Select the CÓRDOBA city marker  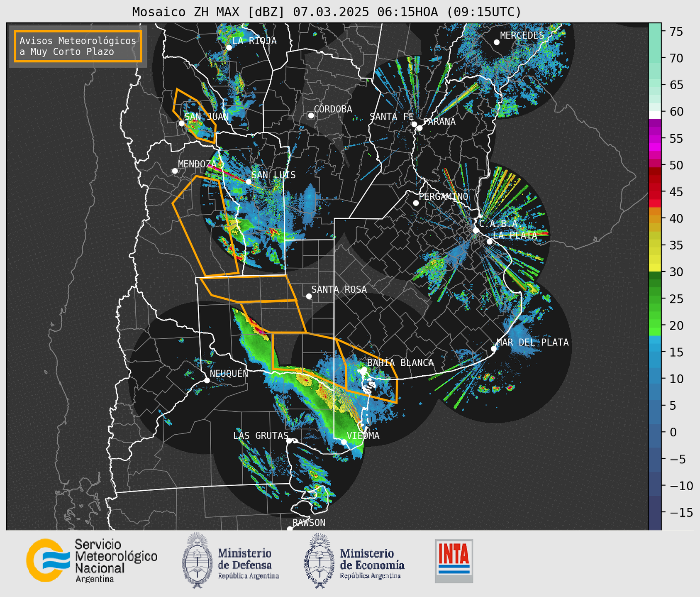(311, 115)
